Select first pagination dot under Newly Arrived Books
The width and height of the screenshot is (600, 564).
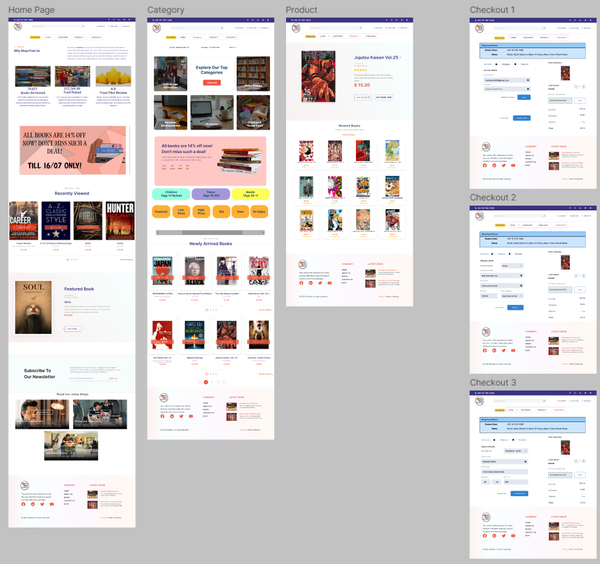pos(207,310)
